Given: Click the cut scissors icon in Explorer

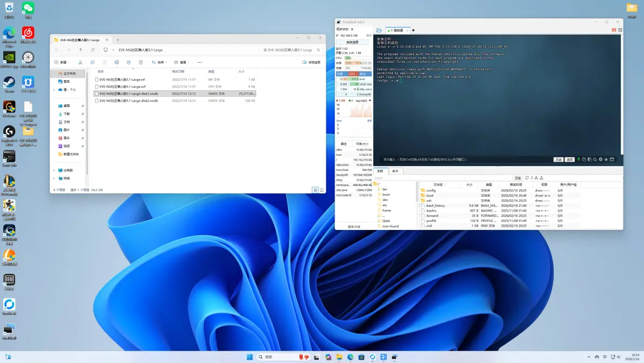Looking at the screenshot, I should click(x=81, y=63).
